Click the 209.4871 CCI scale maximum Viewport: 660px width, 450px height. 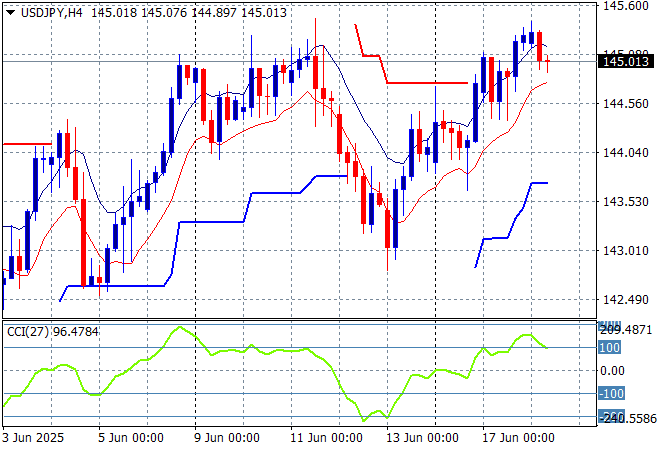click(x=627, y=330)
